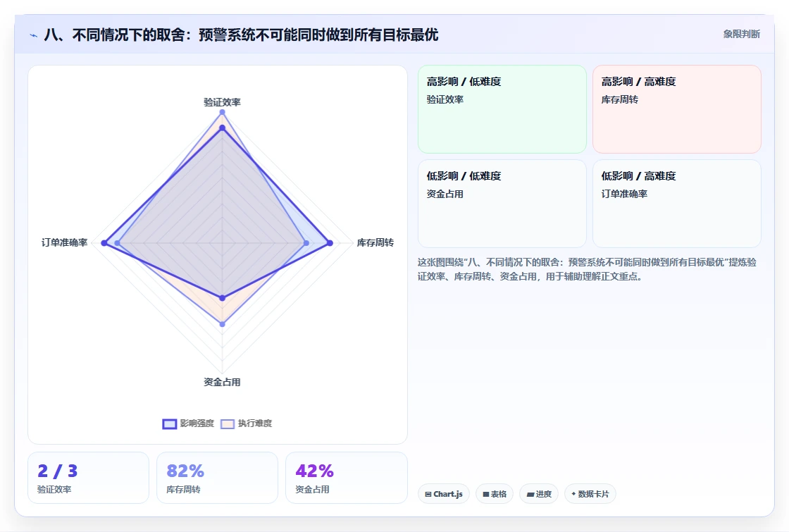Screen dimensions: 789x532
Task: Click the 象限判断 tag in the header
Action: click(x=741, y=35)
